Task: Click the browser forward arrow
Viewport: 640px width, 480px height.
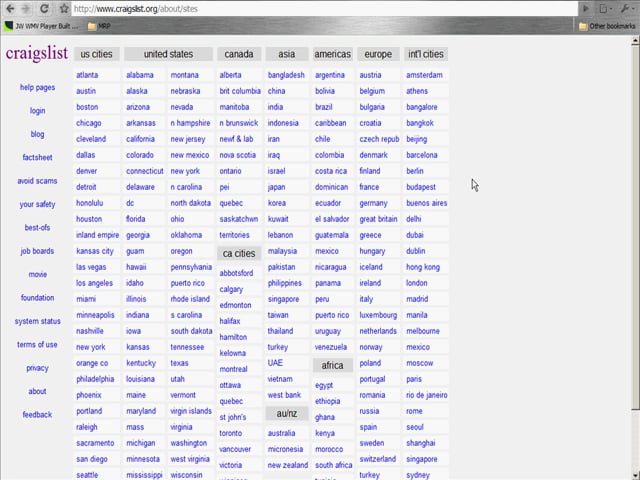Action: point(26,8)
